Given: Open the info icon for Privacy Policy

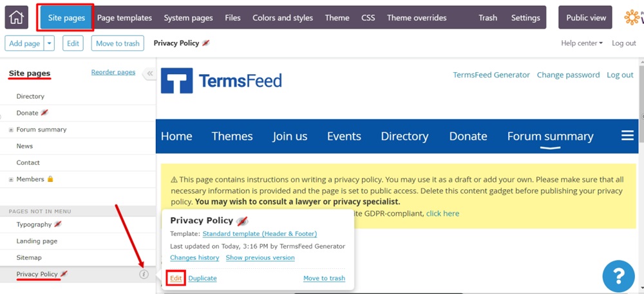Looking at the screenshot, I should pyautogui.click(x=144, y=275).
